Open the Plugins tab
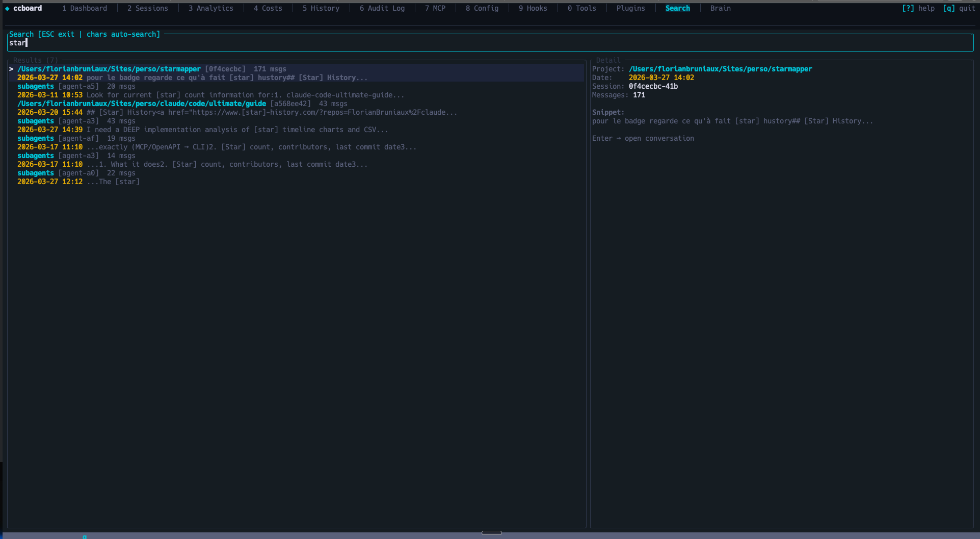Screen dimensions: 980x539 click(x=631, y=9)
